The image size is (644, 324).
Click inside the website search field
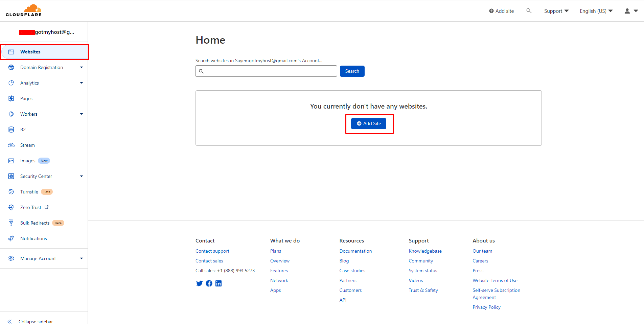tap(266, 71)
